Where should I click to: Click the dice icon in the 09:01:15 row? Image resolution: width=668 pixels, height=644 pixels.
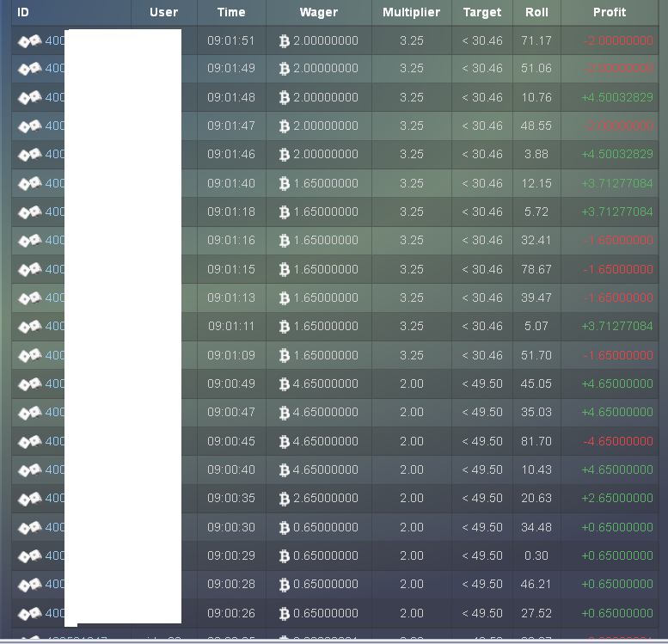29,269
